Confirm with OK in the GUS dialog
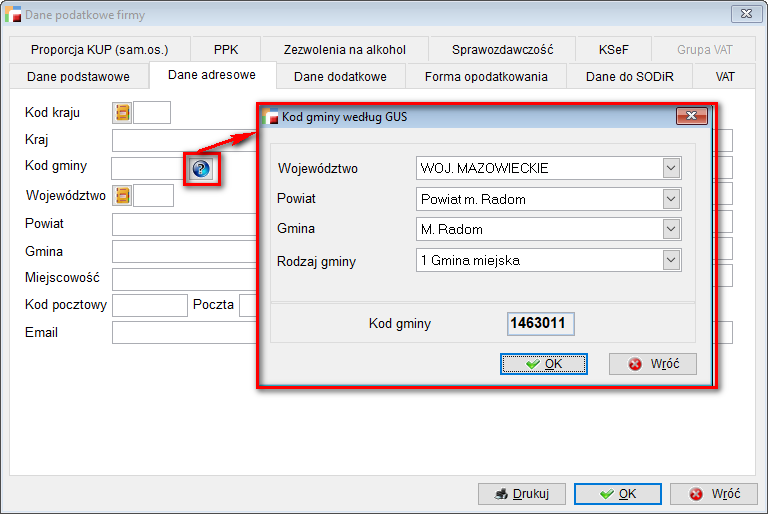768x514 pixels. [x=543, y=364]
